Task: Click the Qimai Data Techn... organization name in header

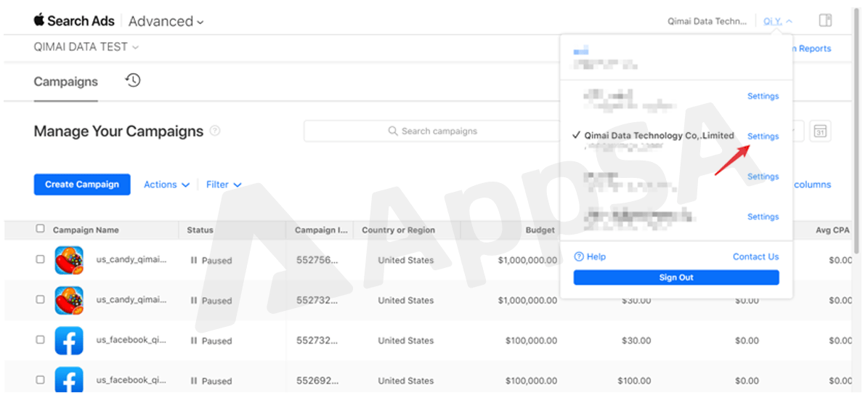Action: coord(707,21)
